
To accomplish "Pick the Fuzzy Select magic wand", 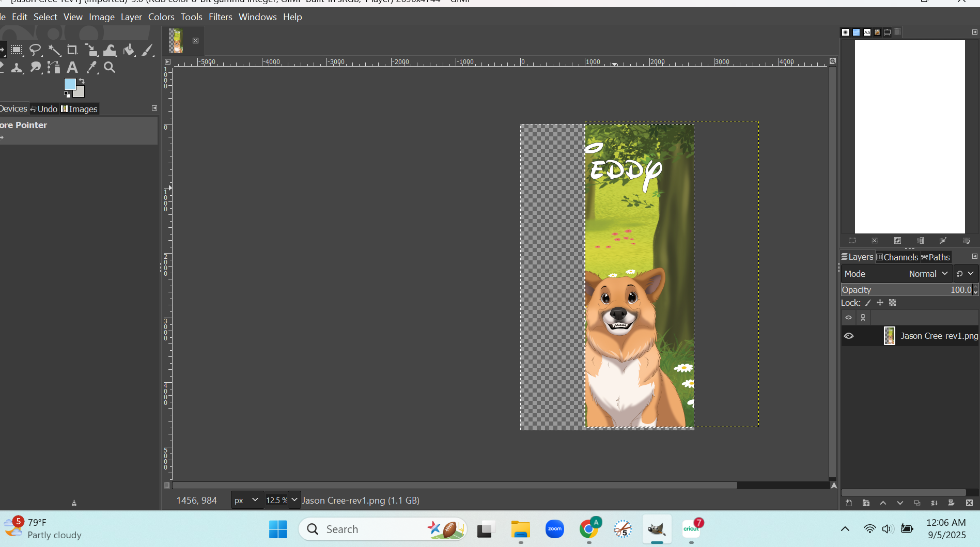I will (54, 50).
